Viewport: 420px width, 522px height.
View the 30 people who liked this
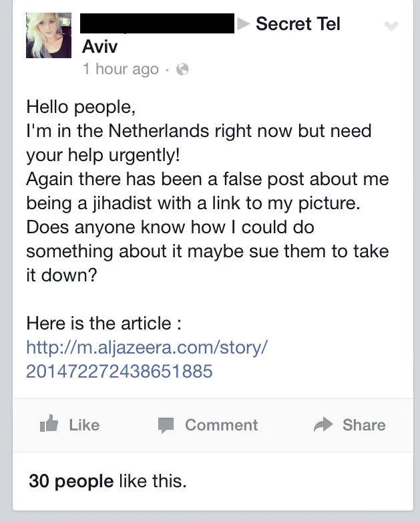point(71,481)
